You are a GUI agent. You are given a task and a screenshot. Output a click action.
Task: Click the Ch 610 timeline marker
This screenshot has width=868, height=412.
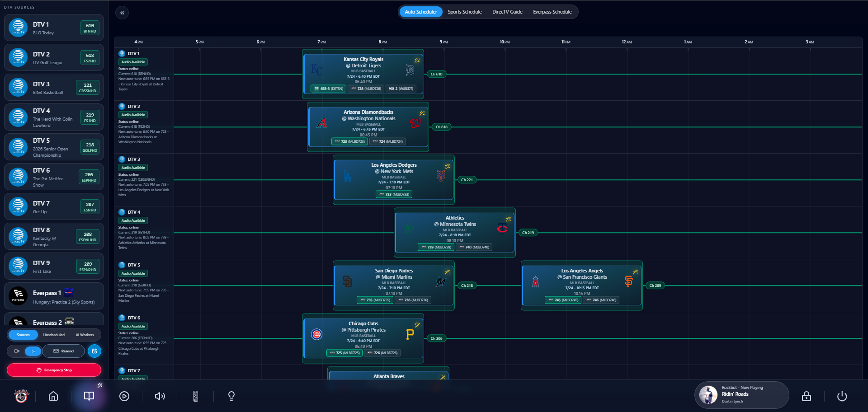tap(436, 74)
